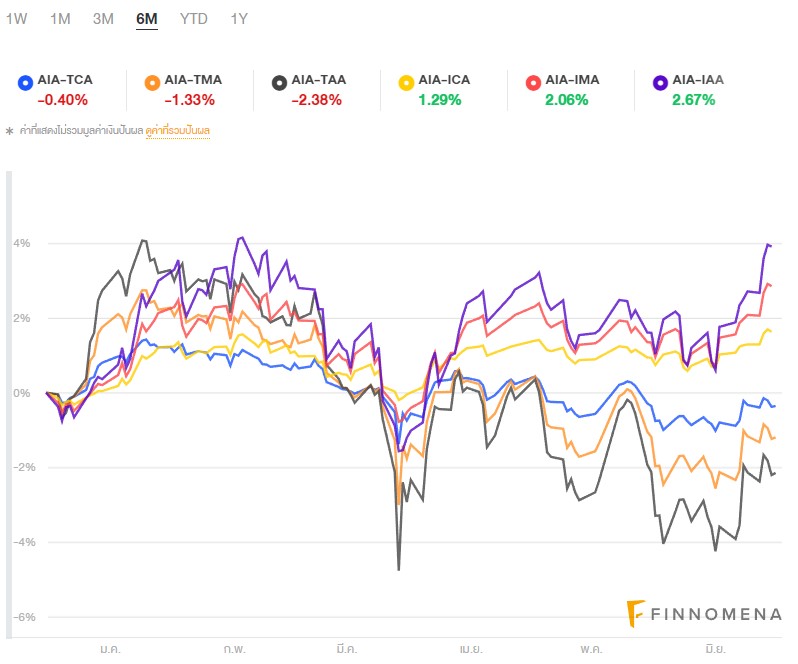Click the asterisk note icon
The height and width of the screenshot is (664, 798).
click(x=9, y=131)
